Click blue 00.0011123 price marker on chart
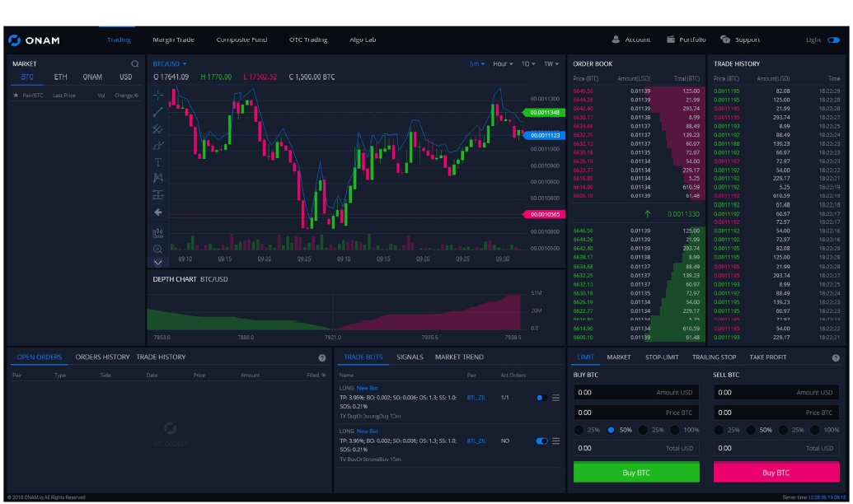 (544, 135)
